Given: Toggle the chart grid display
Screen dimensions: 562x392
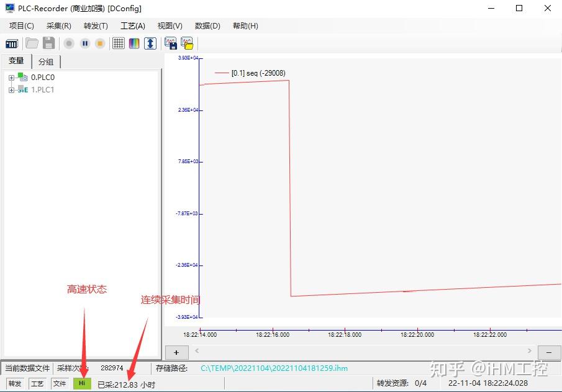Looking at the screenshot, I should point(118,43).
